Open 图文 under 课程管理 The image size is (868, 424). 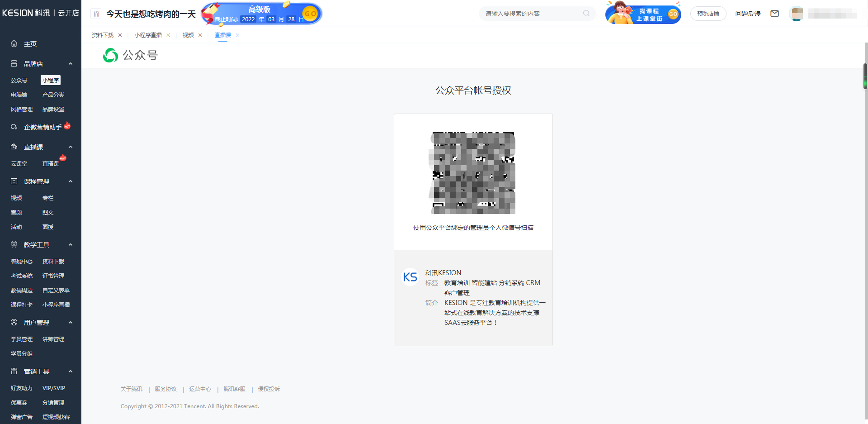pos(48,212)
